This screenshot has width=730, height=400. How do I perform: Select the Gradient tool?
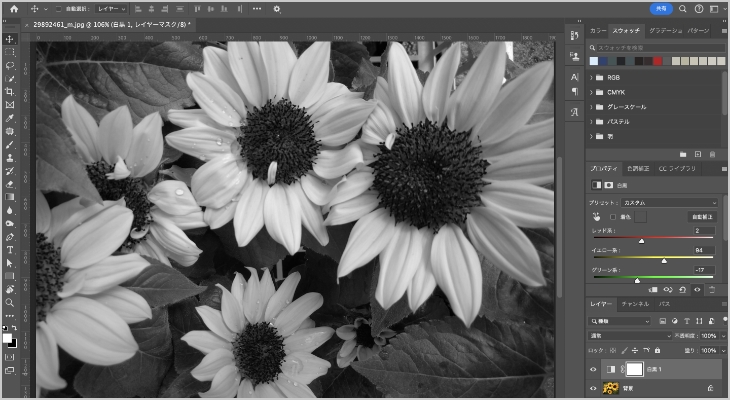(x=9, y=197)
